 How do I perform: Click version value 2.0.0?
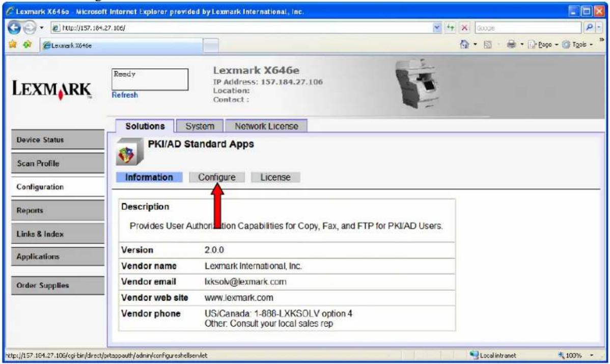pos(214,250)
